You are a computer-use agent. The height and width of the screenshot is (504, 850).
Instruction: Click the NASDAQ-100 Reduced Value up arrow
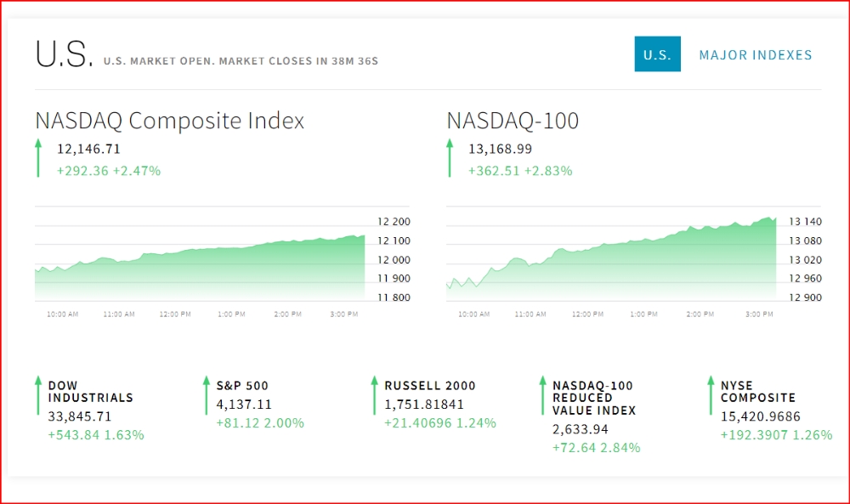coord(542,394)
